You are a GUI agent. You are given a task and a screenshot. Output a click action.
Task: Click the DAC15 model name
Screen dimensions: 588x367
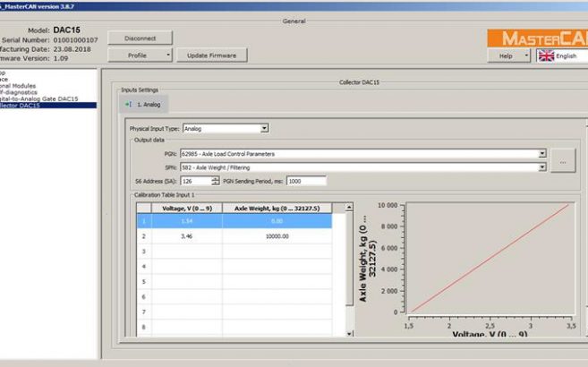pos(67,30)
